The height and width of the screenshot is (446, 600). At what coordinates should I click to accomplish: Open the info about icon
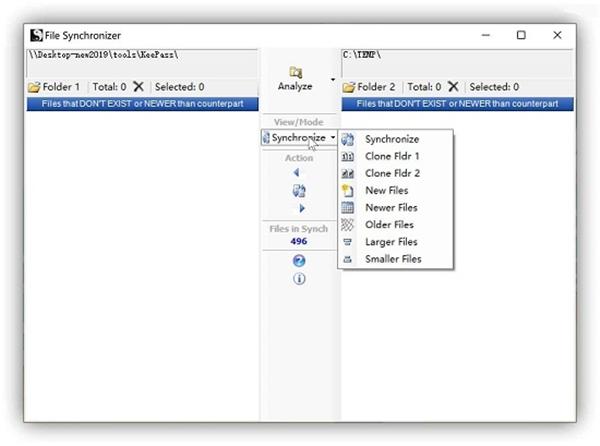click(x=299, y=279)
